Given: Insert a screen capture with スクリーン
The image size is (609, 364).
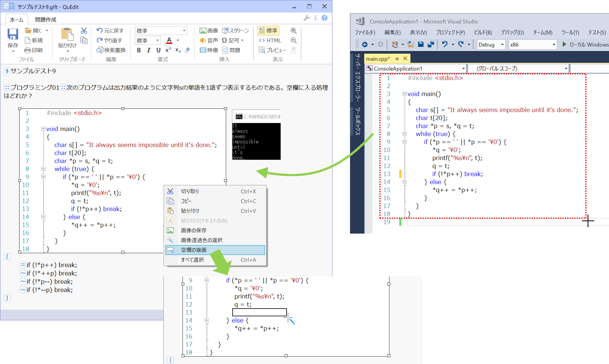Looking at the screenshot, I should tap(236, 31).
